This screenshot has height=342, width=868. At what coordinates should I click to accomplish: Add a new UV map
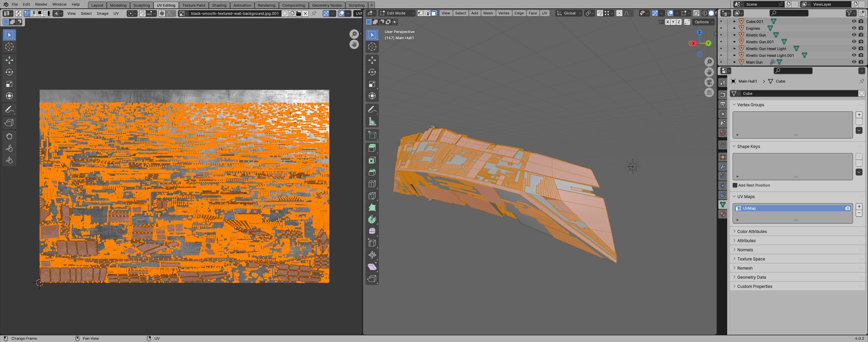point(859,206)
